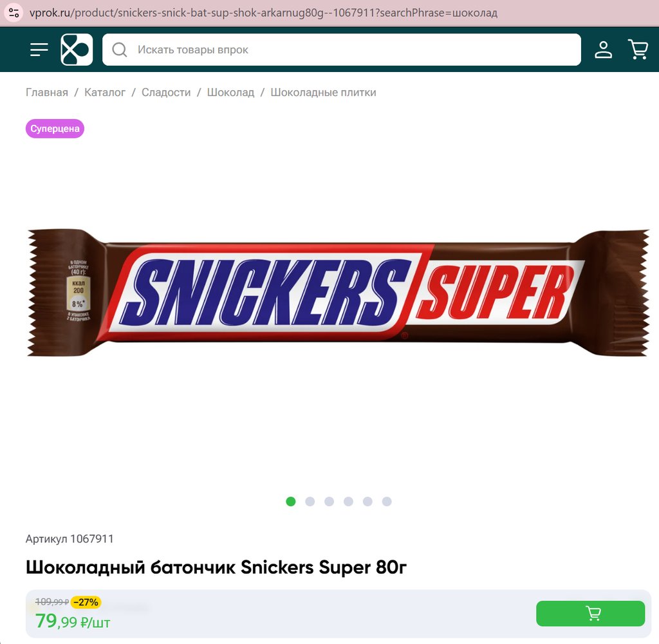
Task: Click the Суперцена badge
Action: click(x=55, y=129)
